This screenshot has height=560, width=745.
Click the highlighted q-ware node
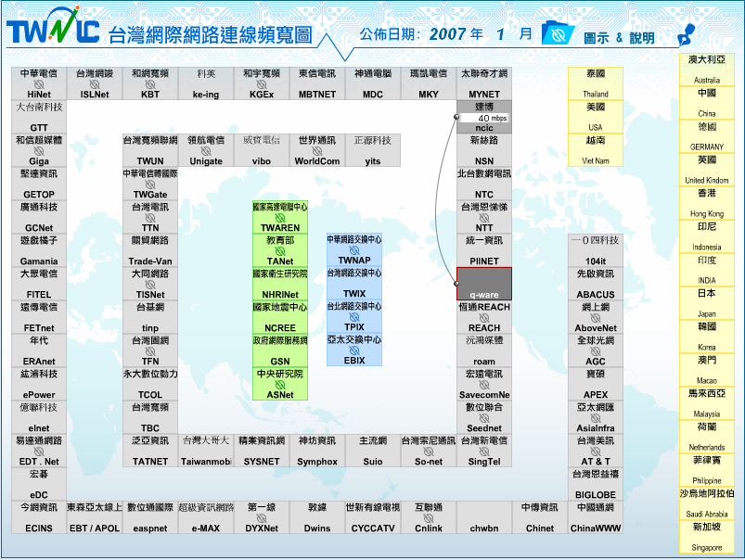coord(484,284)
